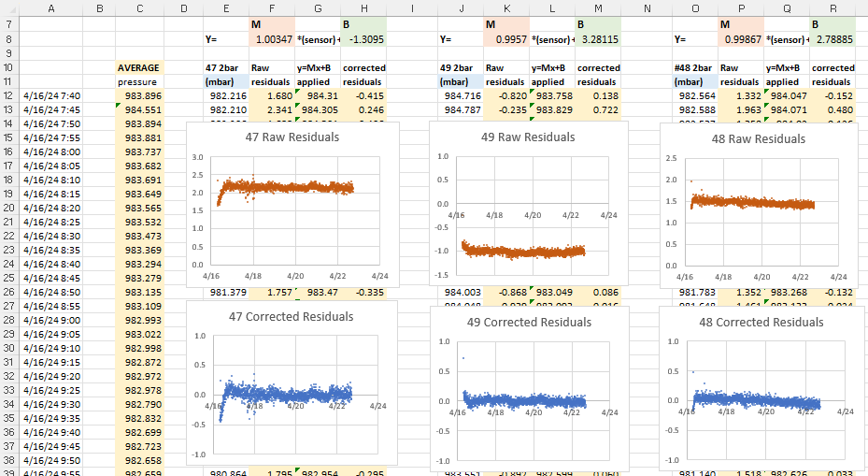This screenshot has width=868, height=476.
Task: Select column K header
Action: tap(505, 8)
